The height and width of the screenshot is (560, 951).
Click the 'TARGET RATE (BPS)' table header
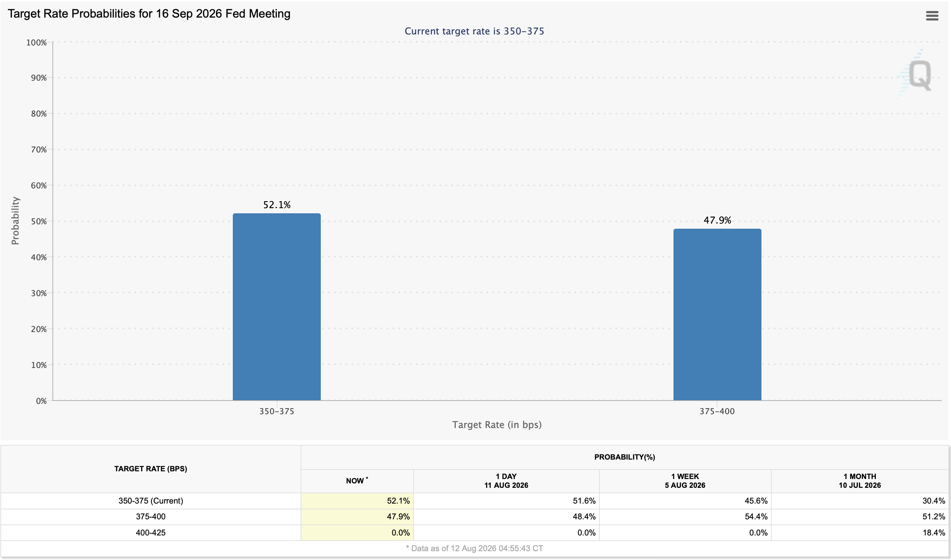[151, 469]
